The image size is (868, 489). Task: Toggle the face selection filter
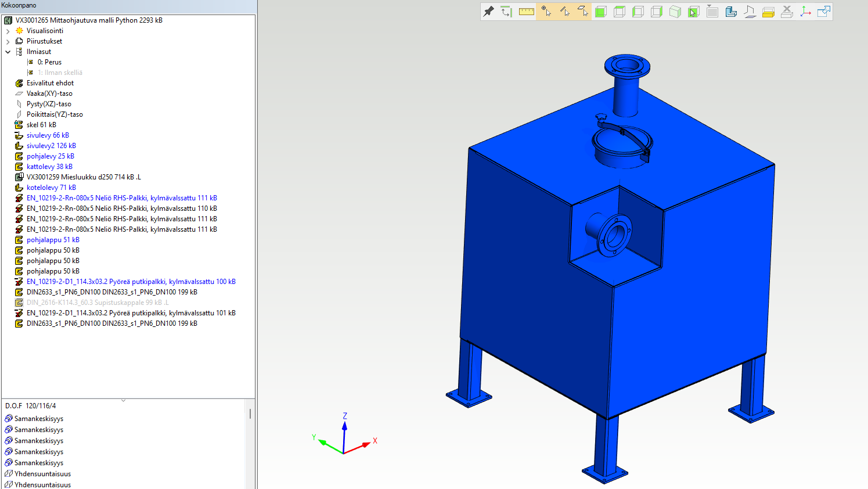583,12
